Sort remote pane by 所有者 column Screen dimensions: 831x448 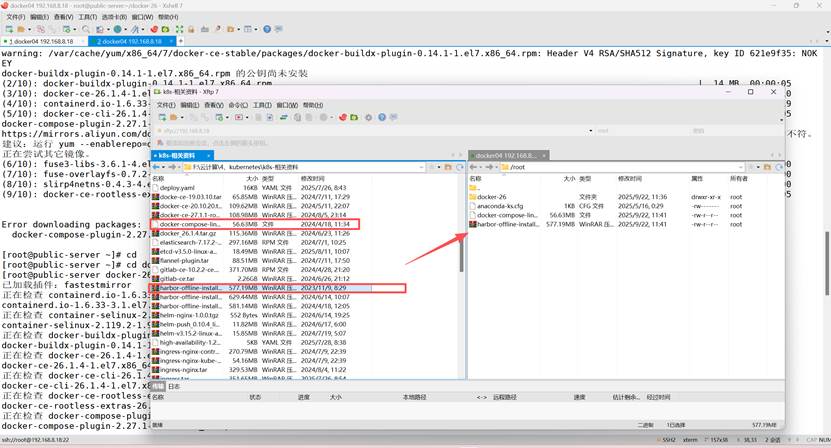(738, 179)
